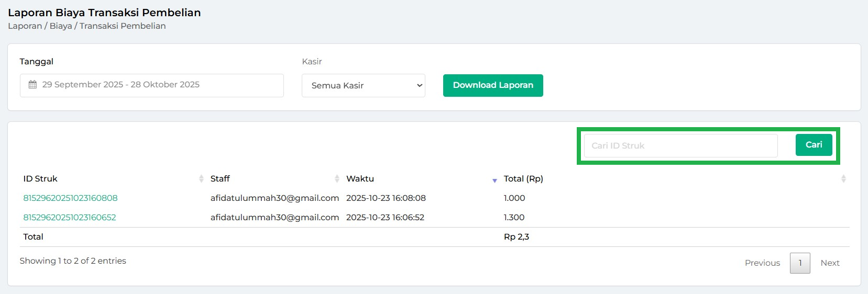This screenshot has width=868, height=294.
Task: Open receipt 81529620251023160808
Action: point(70,198)
